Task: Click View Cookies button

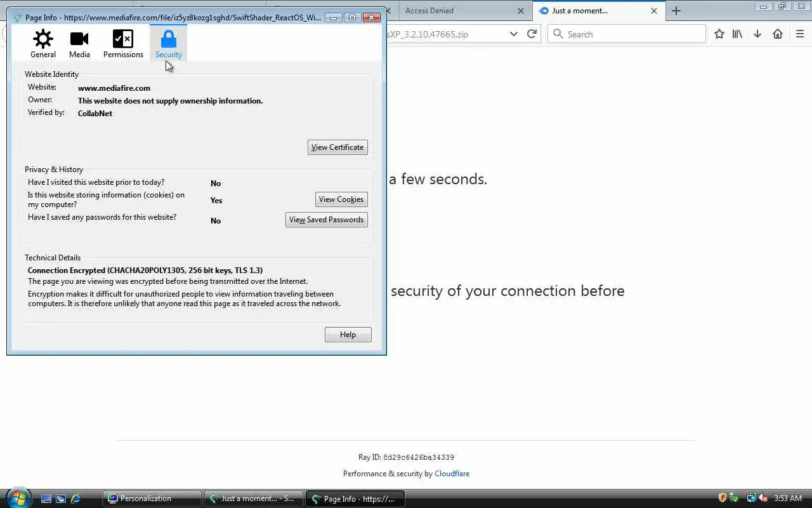Action: (341, 199)
